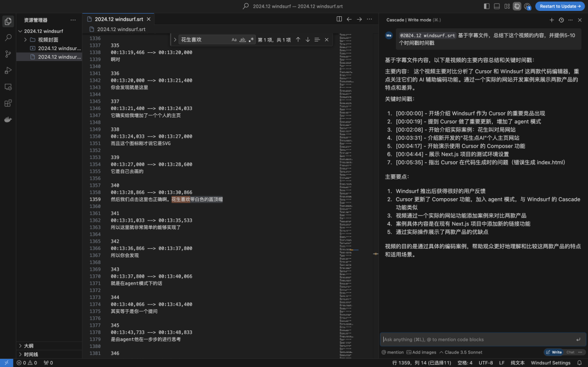This screenshot has width=588, height=367.
Task: Switch Cascade to Chat mode
Action: (570, 352)
